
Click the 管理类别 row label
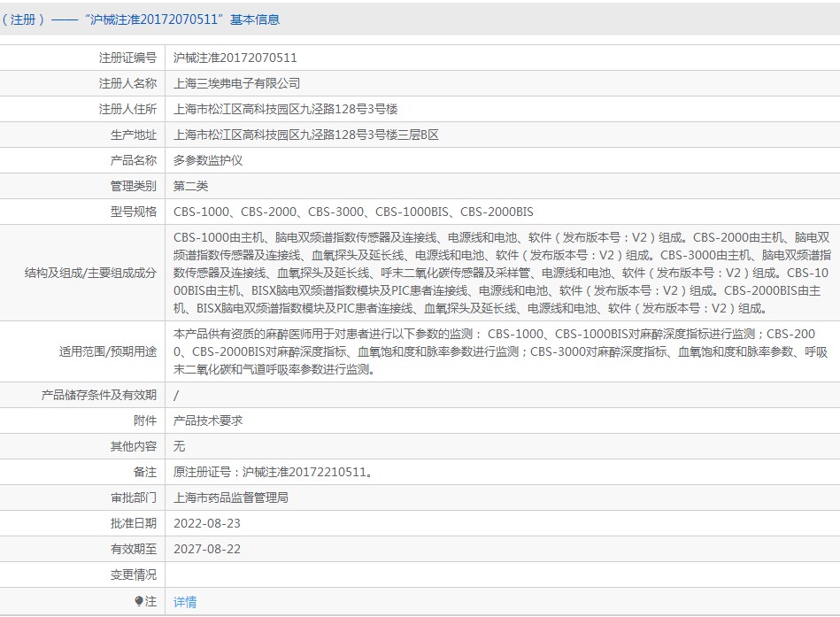tap(134, 187)
